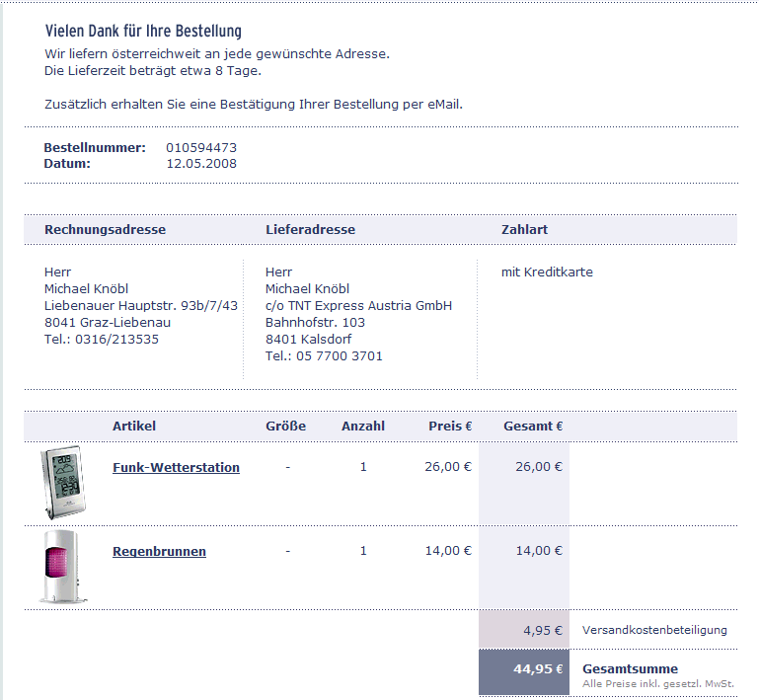Image resolution: width=759 pixels, height=700 pixels.
Task: Click the Regenbrunnen fountain thumbnail image
Action: tap(63, 567)
